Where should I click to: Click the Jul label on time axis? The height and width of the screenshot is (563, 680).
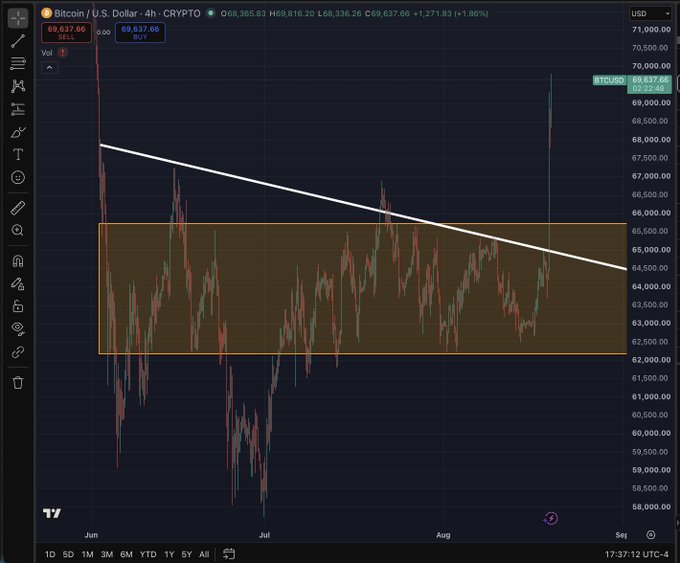pos(265,535)
